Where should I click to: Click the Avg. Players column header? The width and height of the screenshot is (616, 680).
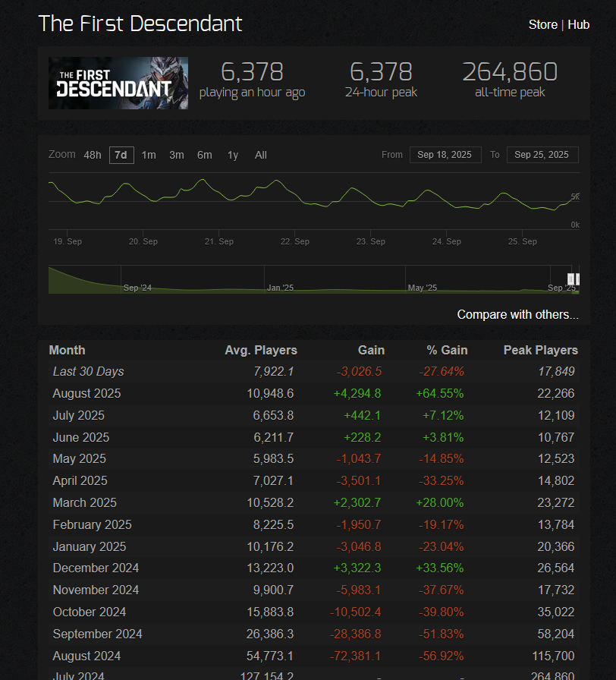pyautogui.click(x=261, y=350)
